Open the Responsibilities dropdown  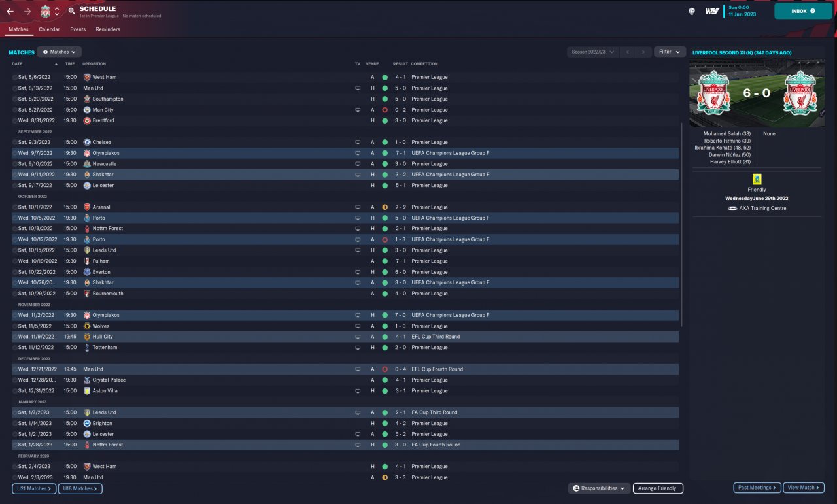(599, 488)
